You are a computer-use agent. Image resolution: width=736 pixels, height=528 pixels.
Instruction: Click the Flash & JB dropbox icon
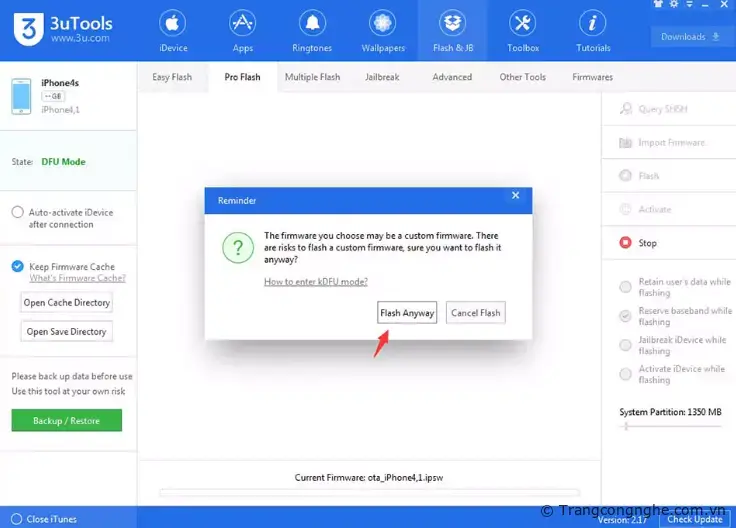coord(452,24)
